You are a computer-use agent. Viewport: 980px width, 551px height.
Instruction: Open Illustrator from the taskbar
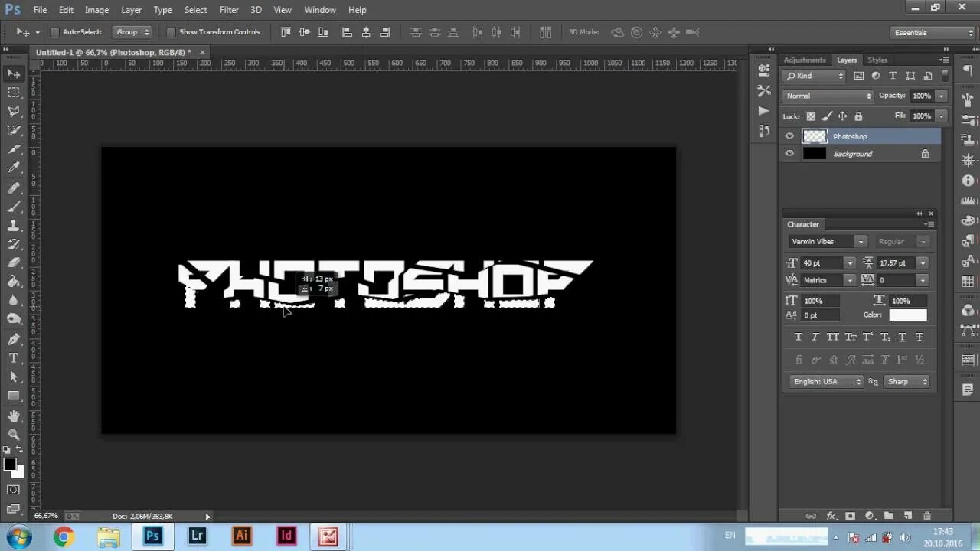click(x=242, y=536)
